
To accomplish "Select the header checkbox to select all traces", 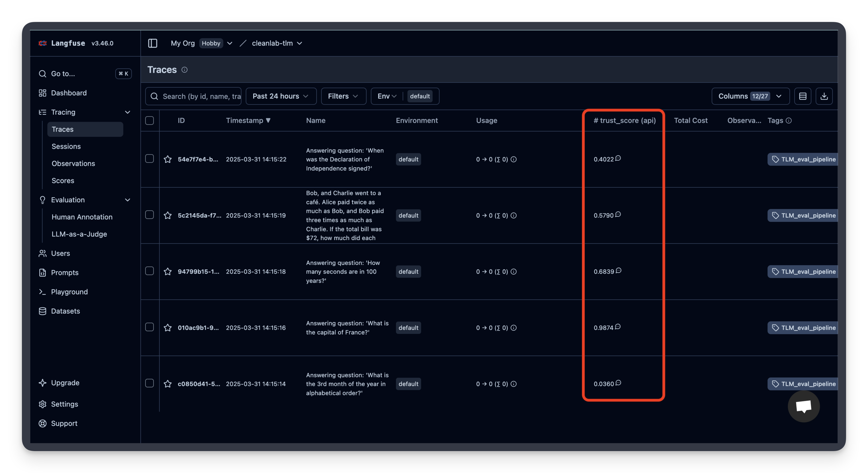I will coord(150,120).
